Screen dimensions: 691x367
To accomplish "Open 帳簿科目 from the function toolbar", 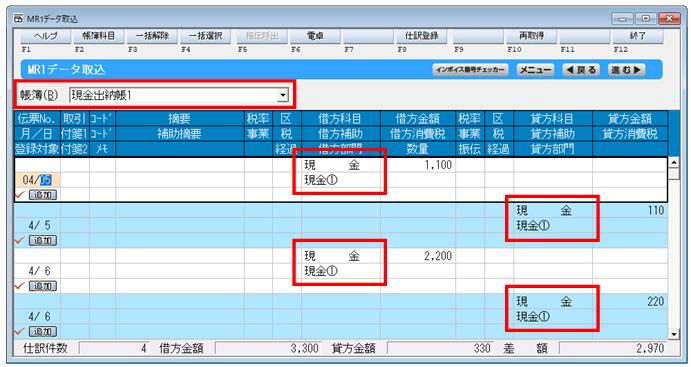I will [99, 36].
